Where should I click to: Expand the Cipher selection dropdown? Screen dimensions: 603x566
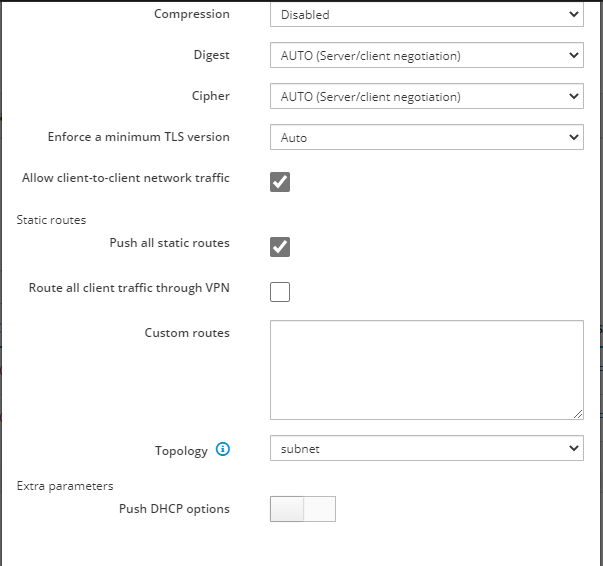427,96
